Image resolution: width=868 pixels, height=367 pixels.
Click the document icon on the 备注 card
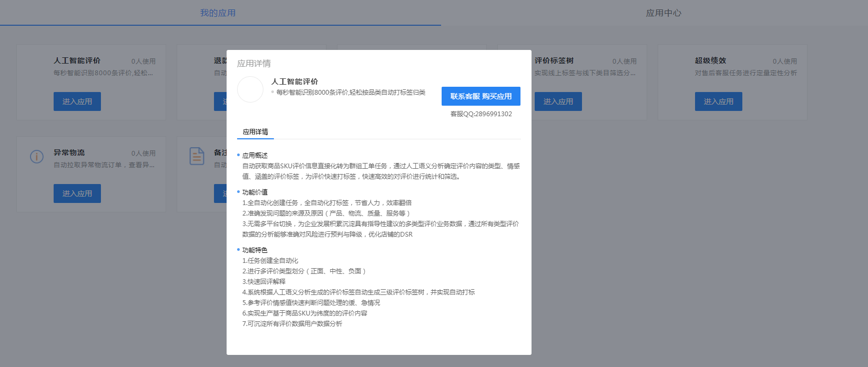[x=197, y=156]
